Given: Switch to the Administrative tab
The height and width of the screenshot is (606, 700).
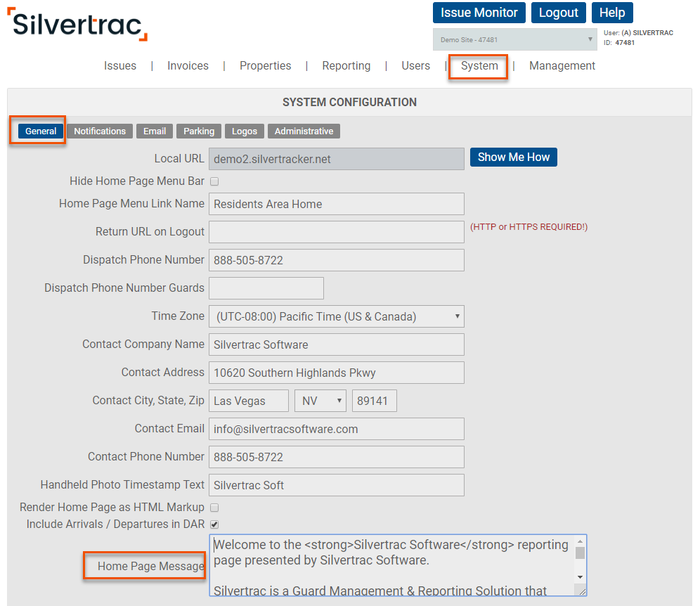Looking at the screenshot, I should [304, 131].
